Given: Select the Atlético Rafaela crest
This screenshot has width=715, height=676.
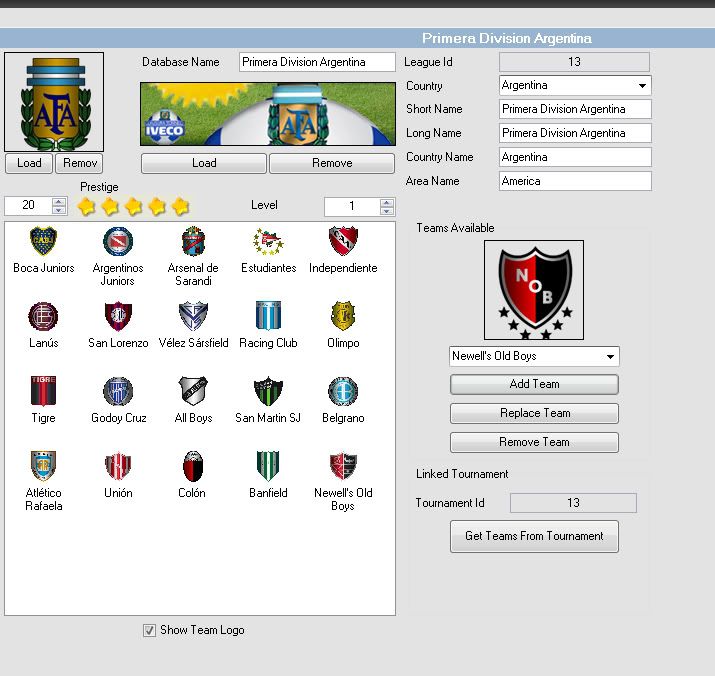Looking at the screenshot, I should (43, 466).
